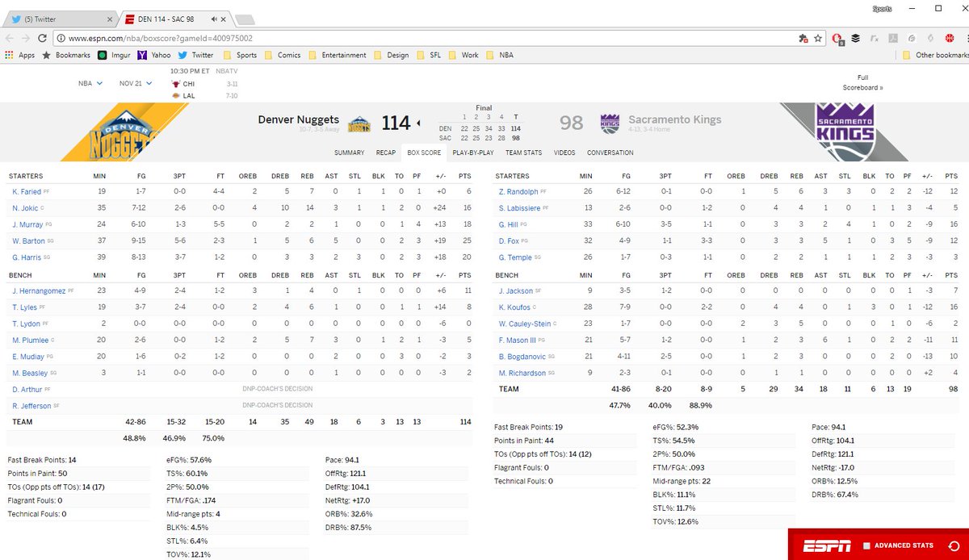Open the Comics bookmarks folder
The height and width of the screenshot is (560, 969).
283,56
